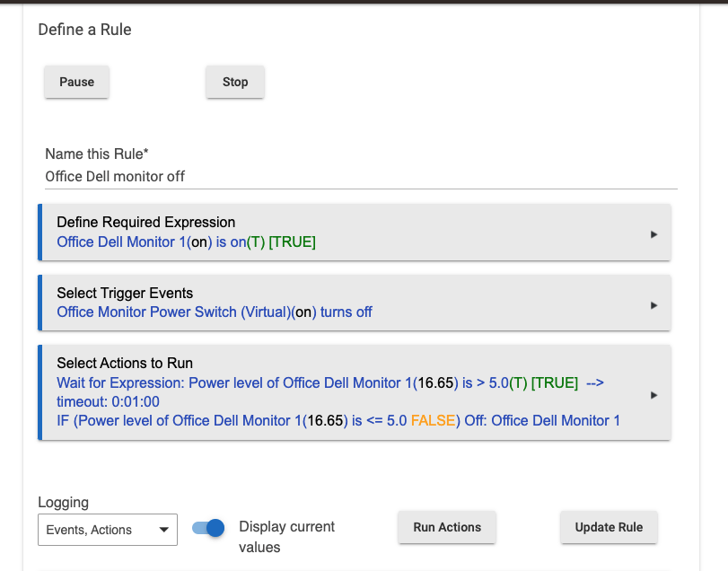
Task: Click the Logging dropdown caret arrow
Action: 163,530
